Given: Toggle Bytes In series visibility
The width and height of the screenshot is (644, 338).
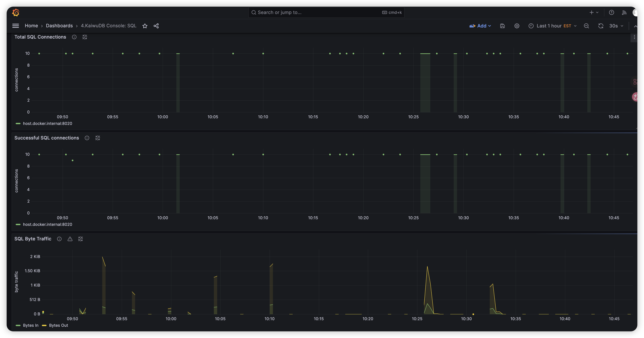Looking at the screenshot, I should [x=30, y=325].
